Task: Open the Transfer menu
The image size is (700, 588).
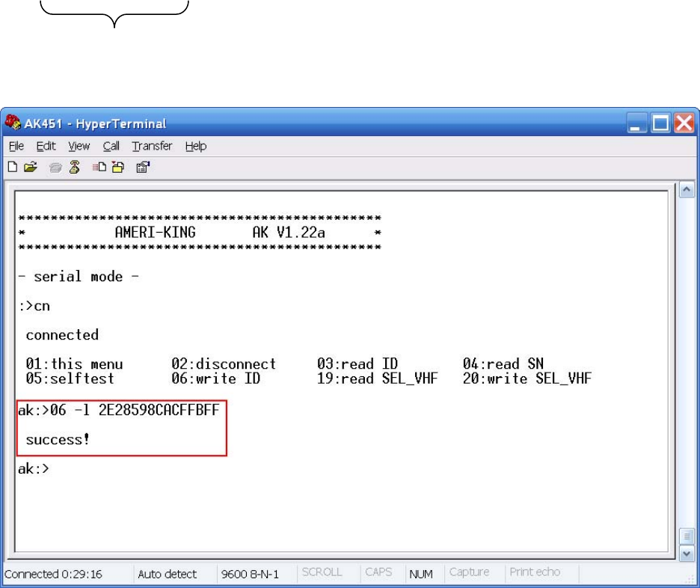Action: pyautogui.click(x=152, y=147)
